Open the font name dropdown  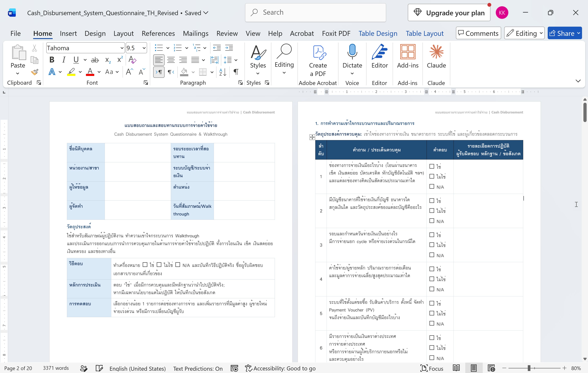[122, 48]
